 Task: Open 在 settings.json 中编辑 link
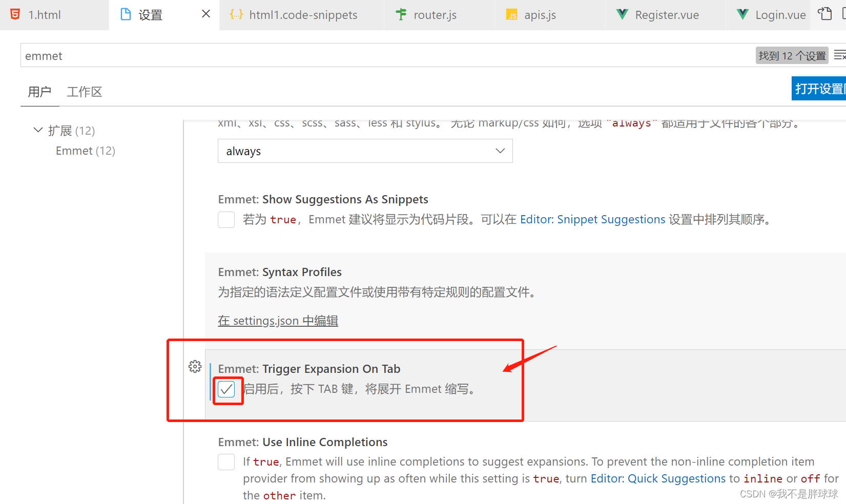278,321
